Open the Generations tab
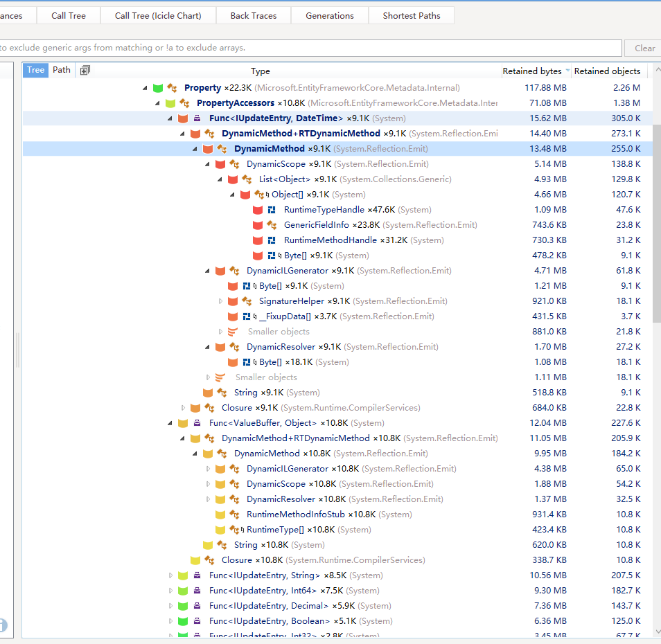This screenshot has width=661, height=644. click(x=329, y=15)
